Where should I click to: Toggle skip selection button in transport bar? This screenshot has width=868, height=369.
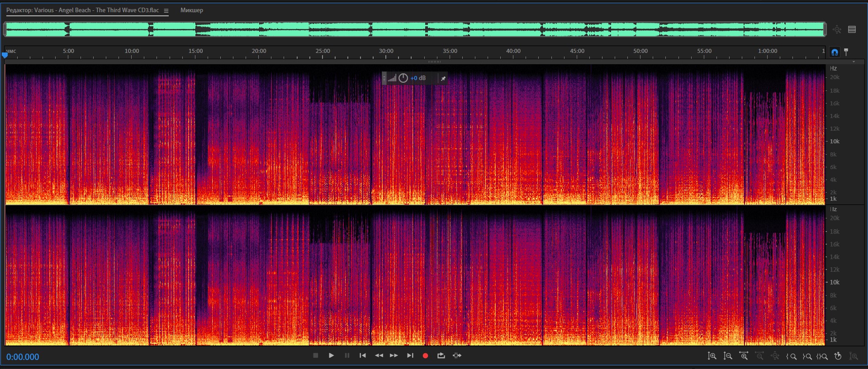tap(457, 356)
